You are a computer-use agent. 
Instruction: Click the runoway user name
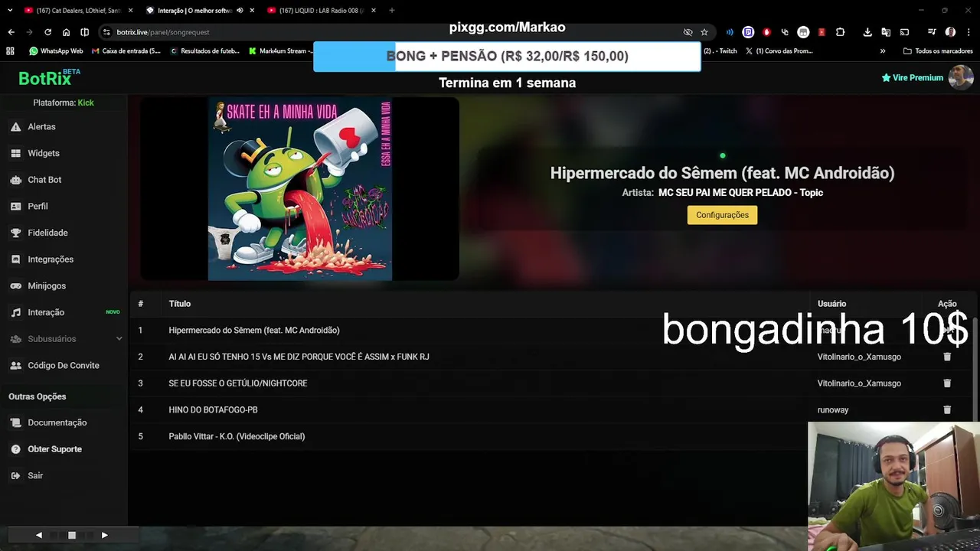click(x=833, y=410)
